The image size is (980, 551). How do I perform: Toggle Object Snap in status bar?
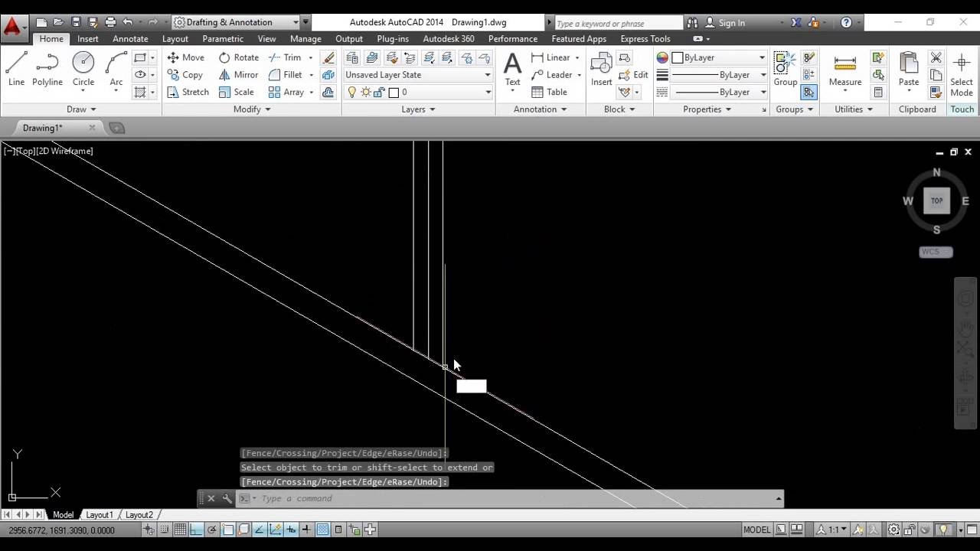tap(228, 530)
